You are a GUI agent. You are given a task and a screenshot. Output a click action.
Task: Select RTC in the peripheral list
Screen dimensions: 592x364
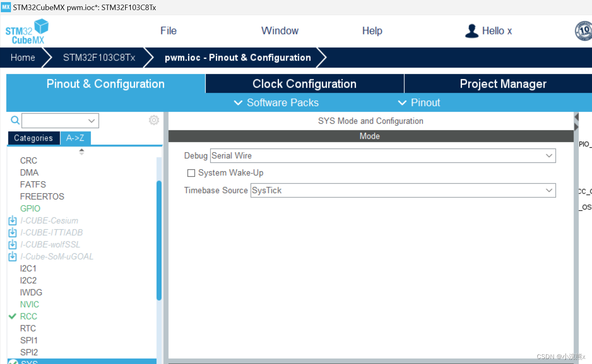28,328
